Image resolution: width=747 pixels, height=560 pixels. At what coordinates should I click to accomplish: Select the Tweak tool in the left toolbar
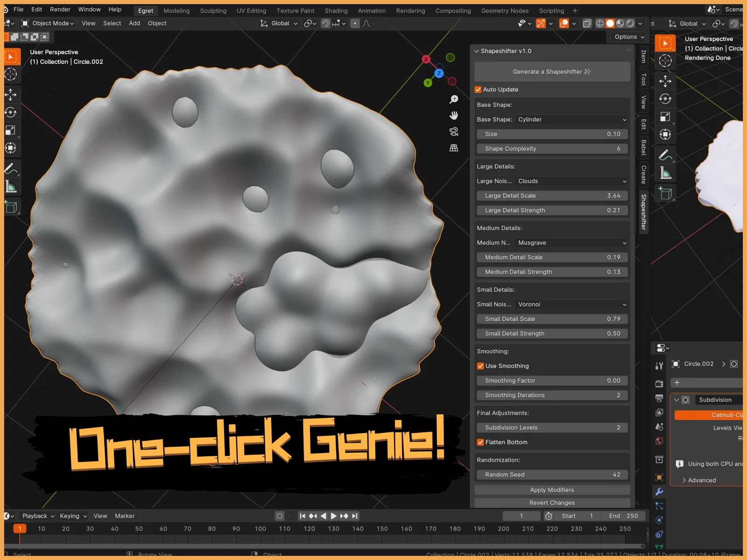[x=11, y=56]
